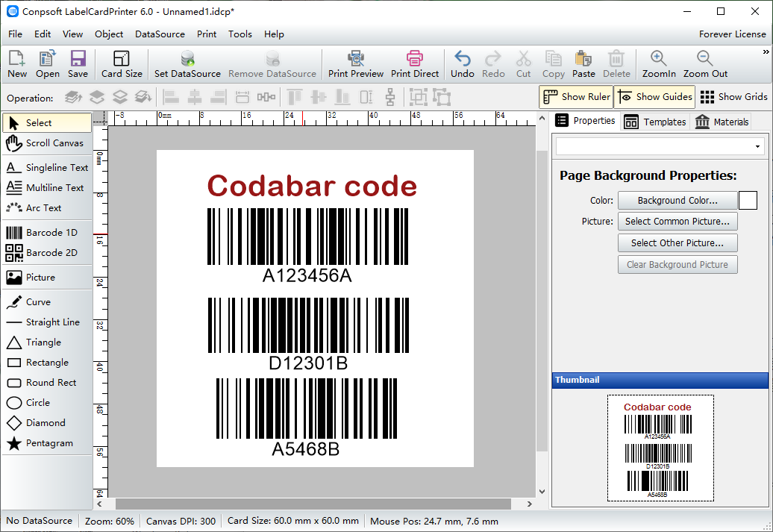Image resolution: width=773 pixels, height=532 pixels.
Task: Select the Barcode 2D tool
Action: click(x=47, y=252)
